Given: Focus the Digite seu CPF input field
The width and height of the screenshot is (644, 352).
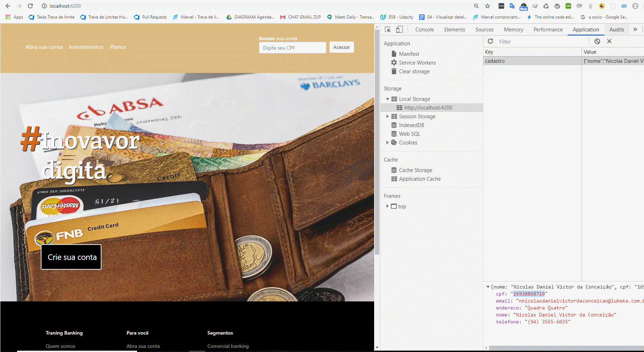Looking at the screenshot, I should [x=293, y=48].
